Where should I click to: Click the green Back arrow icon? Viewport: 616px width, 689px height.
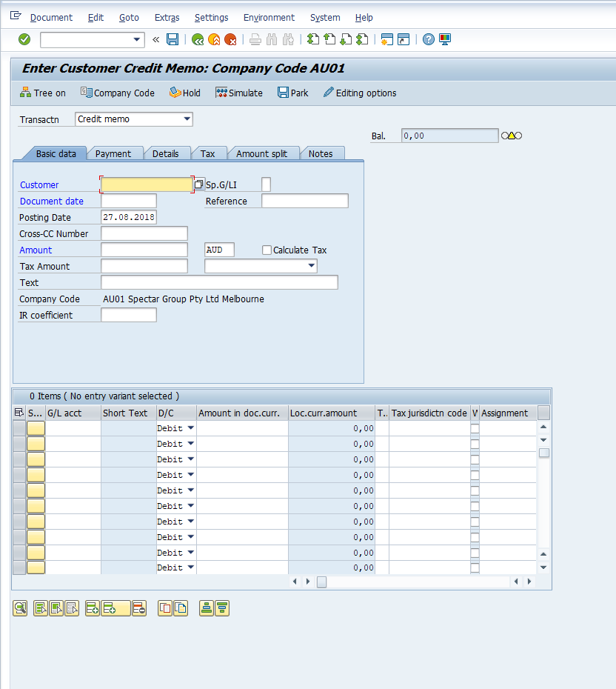coord(198,39)
